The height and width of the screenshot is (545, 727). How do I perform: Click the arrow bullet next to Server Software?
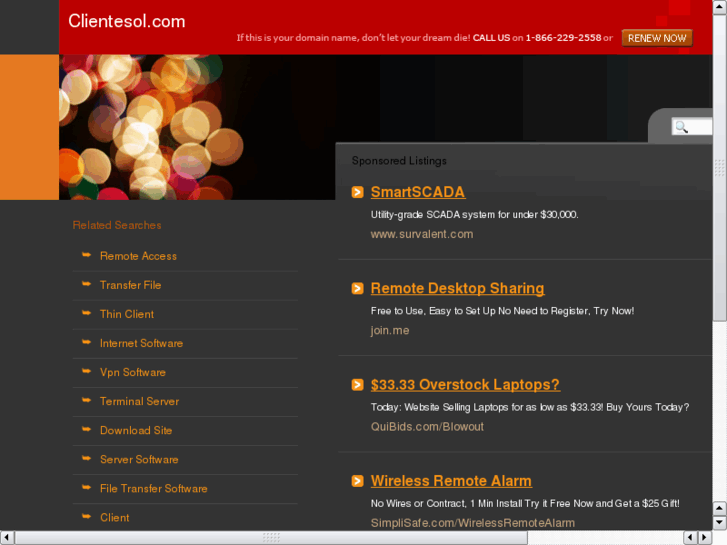(x=87, y=458)
